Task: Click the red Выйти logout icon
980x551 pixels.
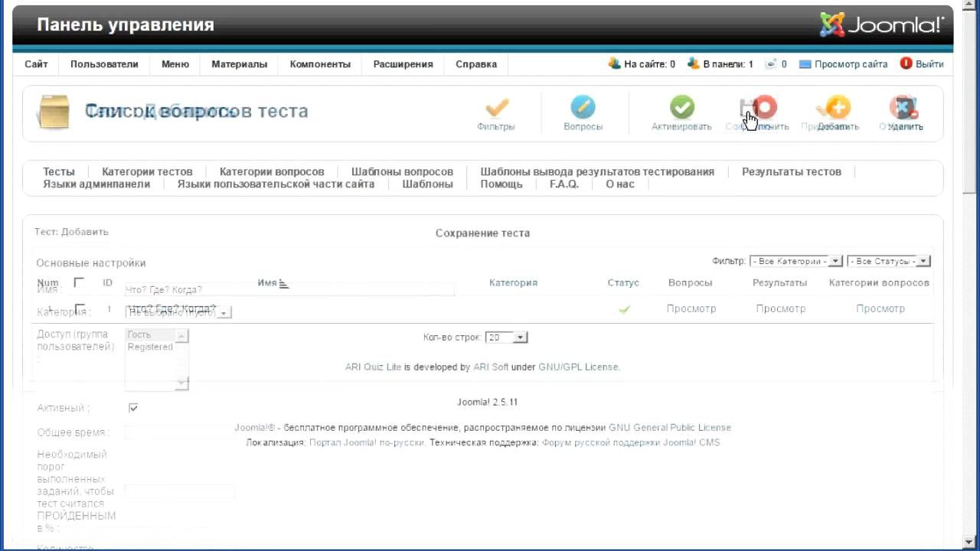Action: point(906,64)
